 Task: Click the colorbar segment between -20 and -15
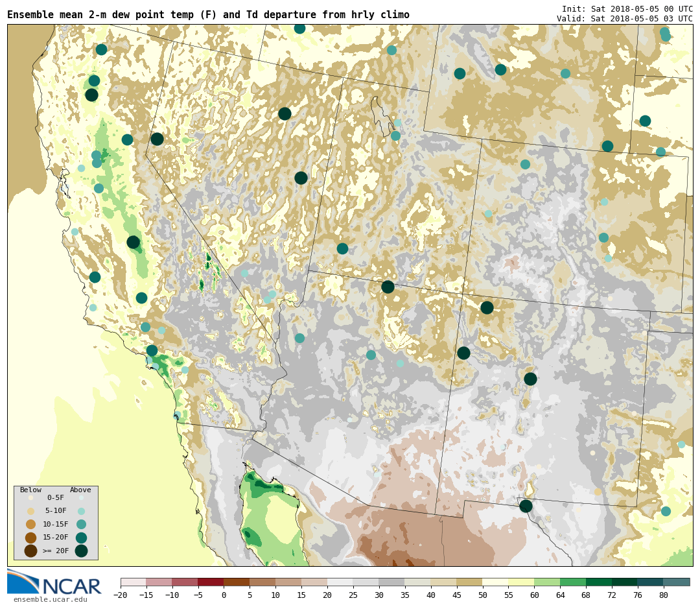134,582
